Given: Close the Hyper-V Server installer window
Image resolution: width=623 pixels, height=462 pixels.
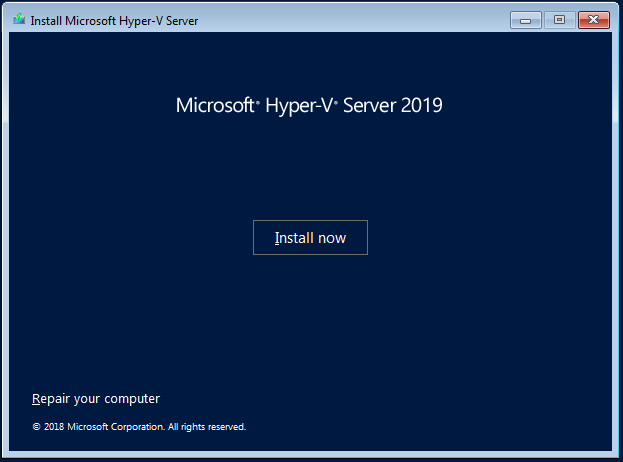Looking at the screenshot, I should (x=594, y=20).
